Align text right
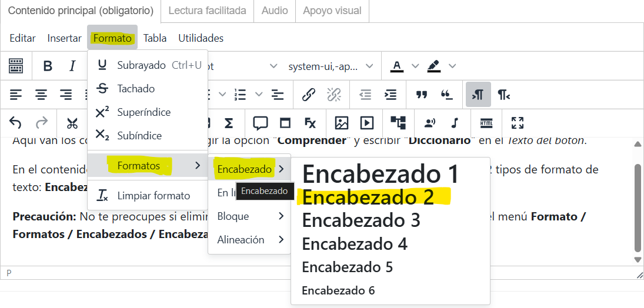The width and height of the screenshot is (644, 308). click(66, 95)
